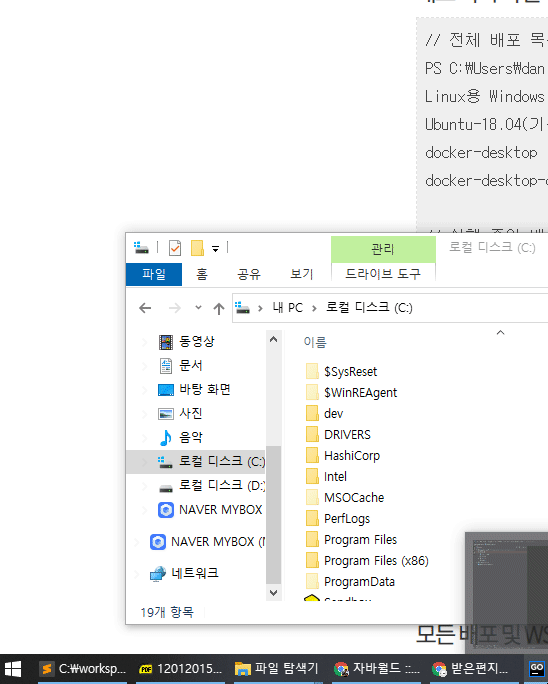
Task: Select 음악 in the navigation pane
Action: tap(191, 437)
